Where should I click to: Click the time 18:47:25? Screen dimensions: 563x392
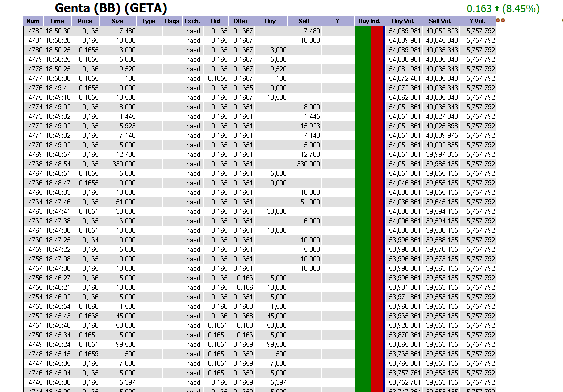tap(58, 240)
